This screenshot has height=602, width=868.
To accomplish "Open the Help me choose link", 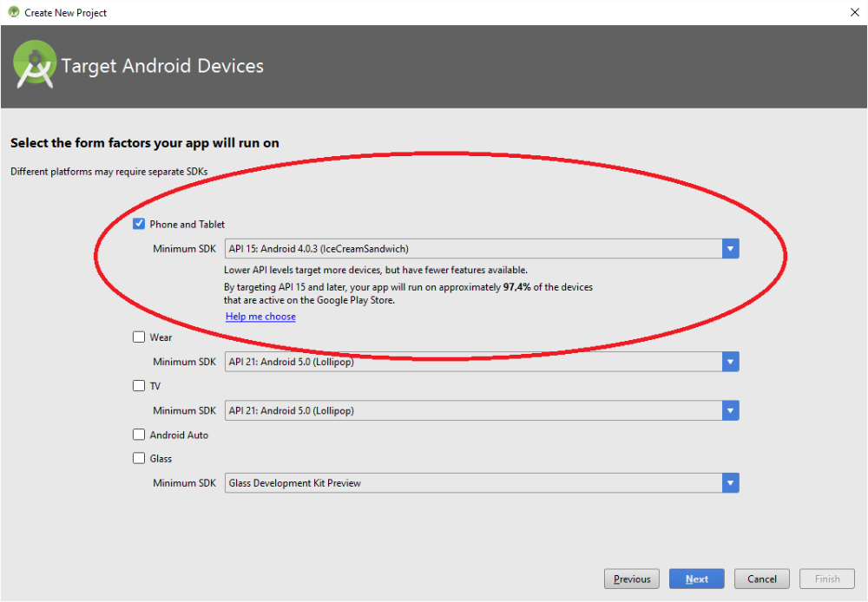I will [260, 317].
